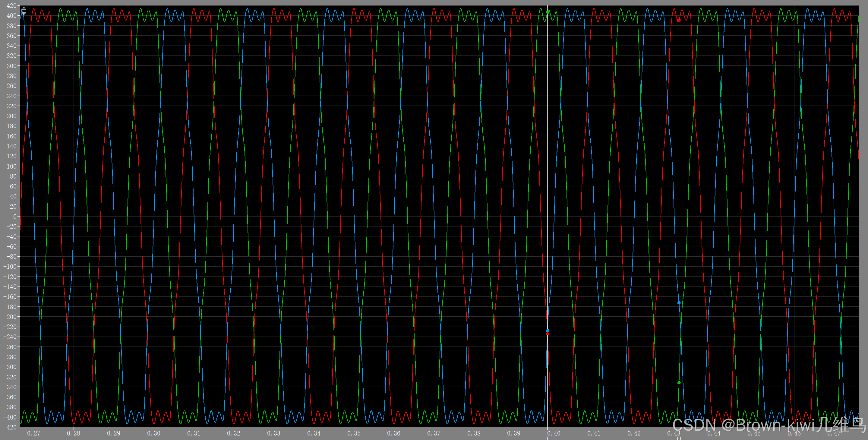The height and width of the screenshot is (440, 868).
Task: Click blue data marker on cursor II
Action: 679,303
